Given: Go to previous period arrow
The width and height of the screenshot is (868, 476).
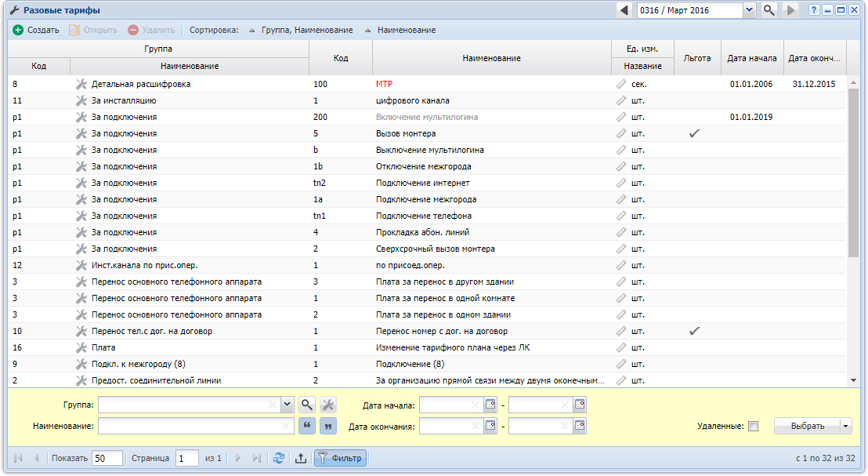Looking at the screenshot, I should coord(624,10).
